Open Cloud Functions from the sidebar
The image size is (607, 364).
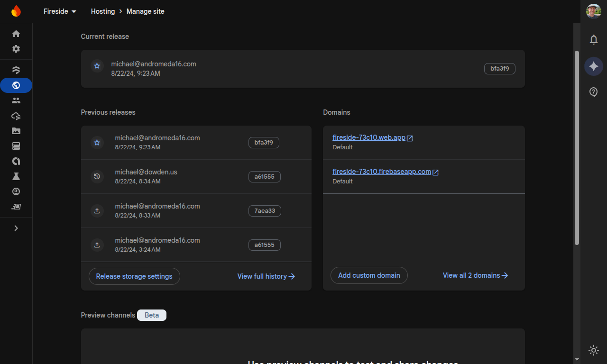pyautogui.click(x=16, y=116)
